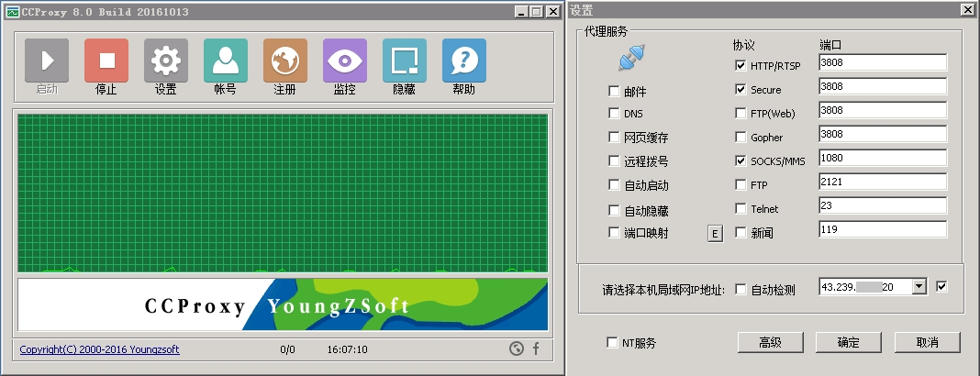980x376 pixels.
Task: Open the 监控 eye monitor icon
Action: (x=345, y=61)
